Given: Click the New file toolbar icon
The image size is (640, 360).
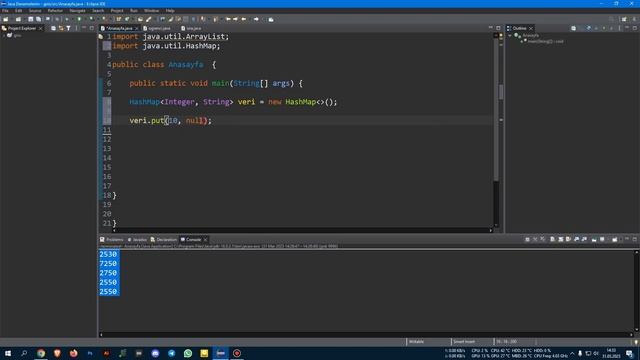Looking at the screenshot, I should pos(6,19).
